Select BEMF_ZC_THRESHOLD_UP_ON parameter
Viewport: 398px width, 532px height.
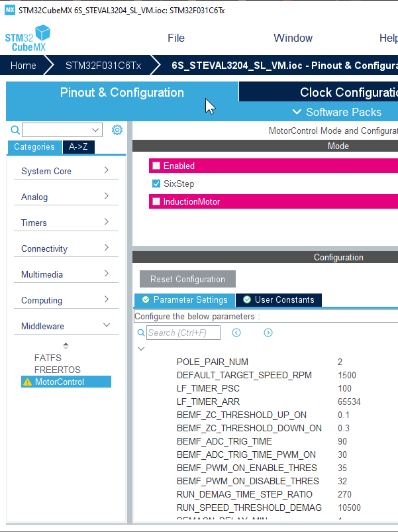[241, 415]
